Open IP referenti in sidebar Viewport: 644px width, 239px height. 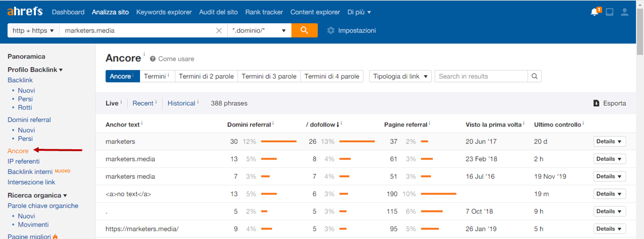[x=24, y=162]
